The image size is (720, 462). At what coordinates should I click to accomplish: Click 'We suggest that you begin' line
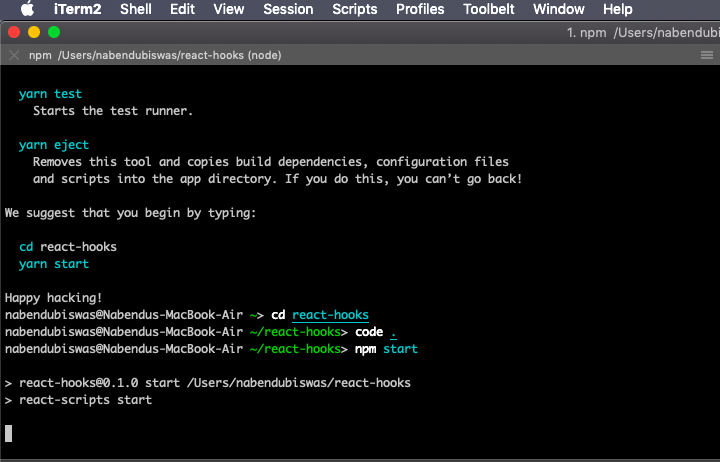[x=130, y=213]
